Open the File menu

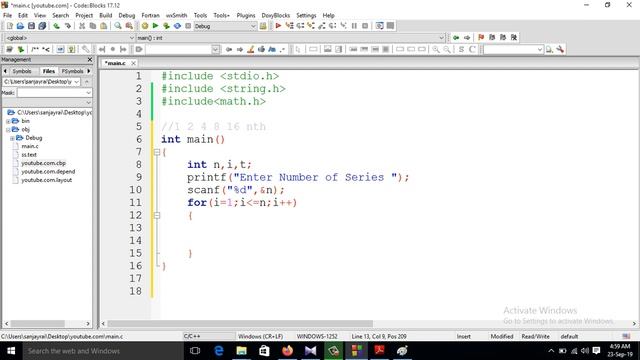[7, 15]
